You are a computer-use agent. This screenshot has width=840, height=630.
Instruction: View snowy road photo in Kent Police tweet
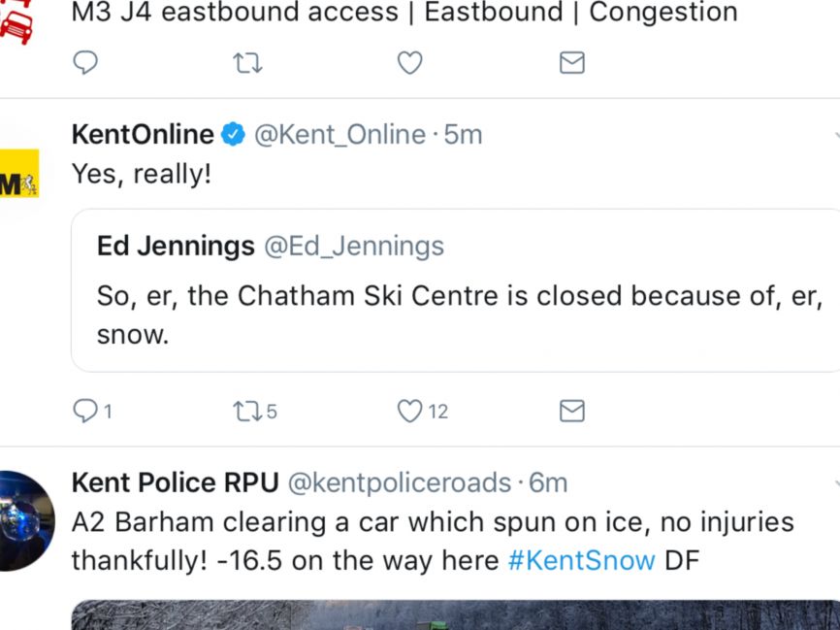tap(455, 615)
